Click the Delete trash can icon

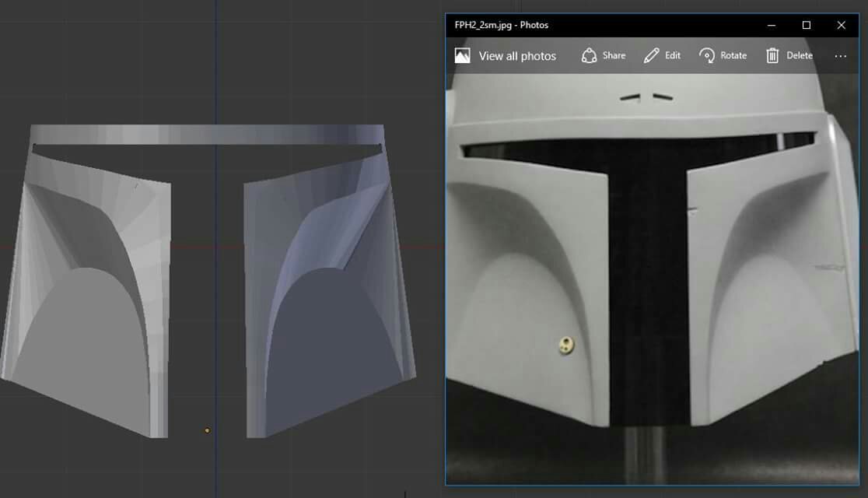[x=772, y=55]
